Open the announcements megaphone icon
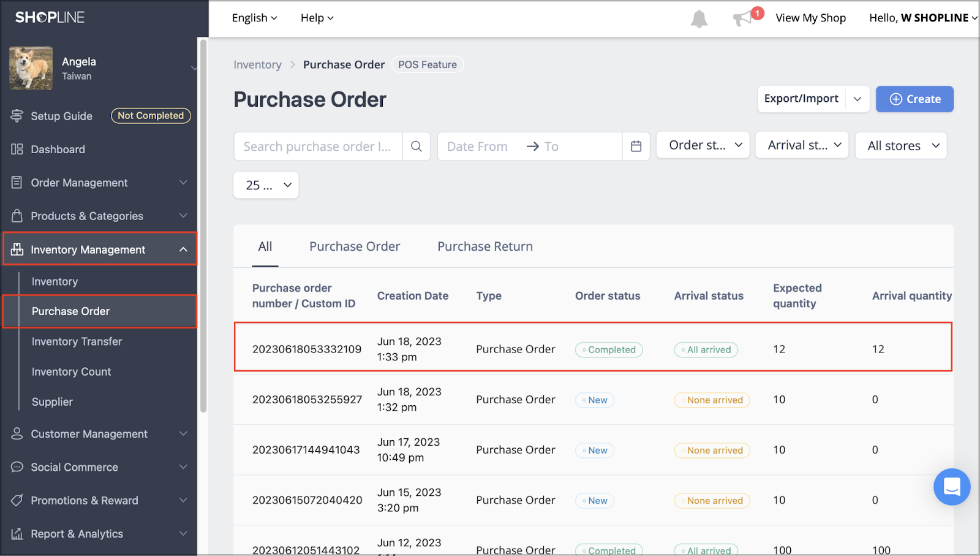This screenshot has height=556, width=980. coord(743,18)
